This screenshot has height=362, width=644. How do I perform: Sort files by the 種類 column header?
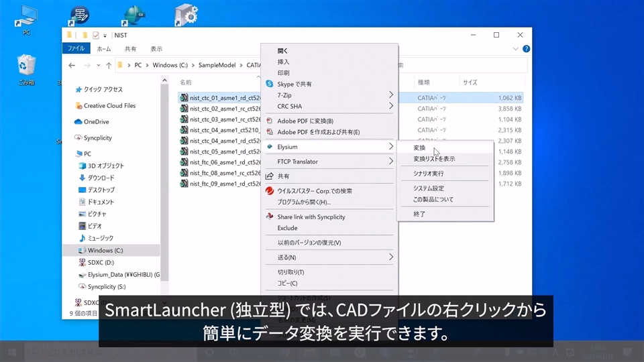coord(423,82)
